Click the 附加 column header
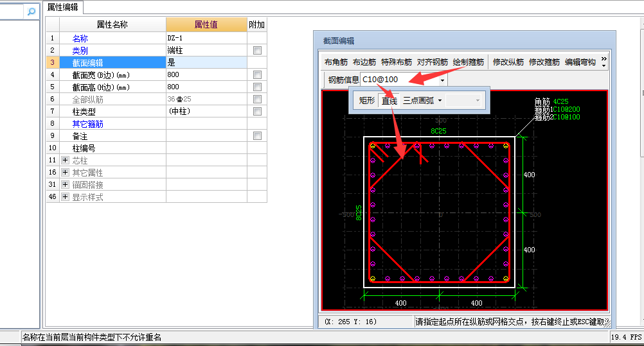The height and width of the screenshot is (346, 644). (x=256, y=24)
